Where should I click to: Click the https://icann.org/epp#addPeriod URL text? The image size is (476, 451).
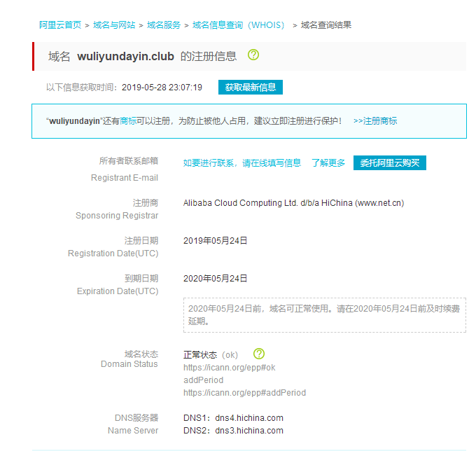(244, 393)
